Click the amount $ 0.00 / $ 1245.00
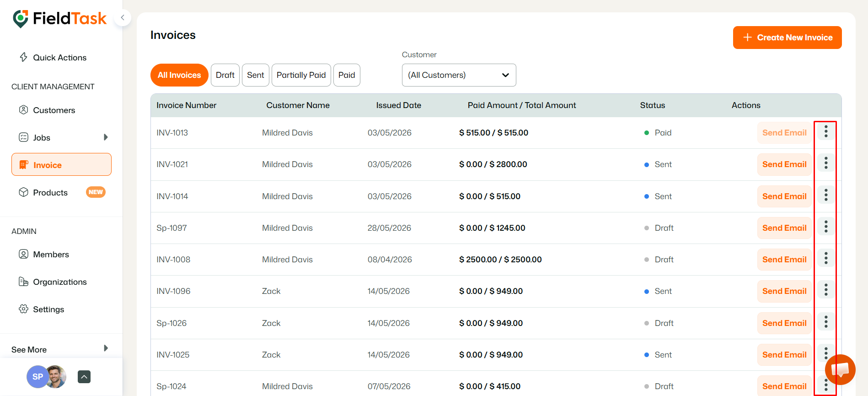Image resolution: width=868 pixels, height=396 pixels. point(492,228)
